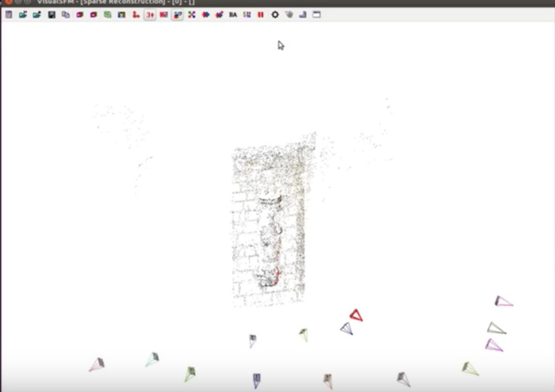Select the bold red camera frustum
This screenshot has width=555, height=392.
(x=356, y=315)
